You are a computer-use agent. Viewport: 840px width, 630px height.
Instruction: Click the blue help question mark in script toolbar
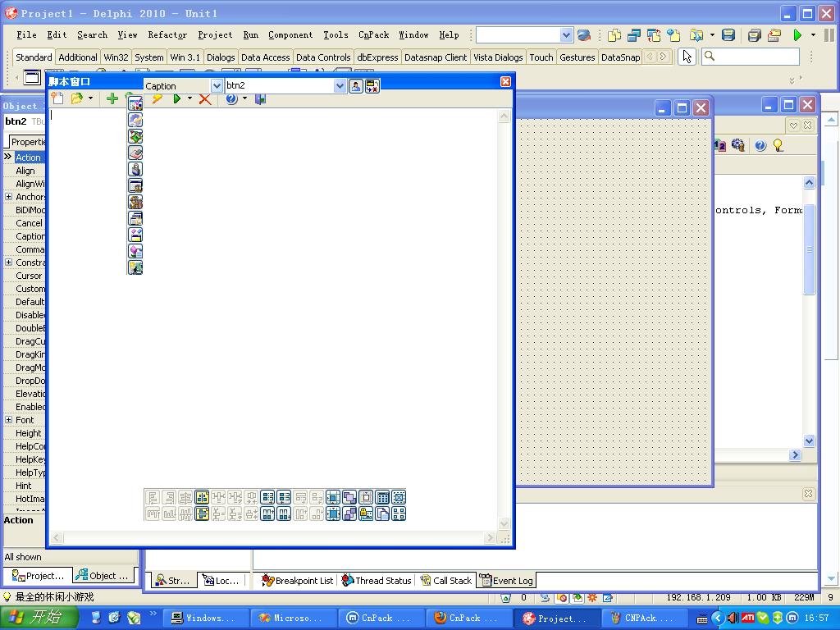[231, 99]
